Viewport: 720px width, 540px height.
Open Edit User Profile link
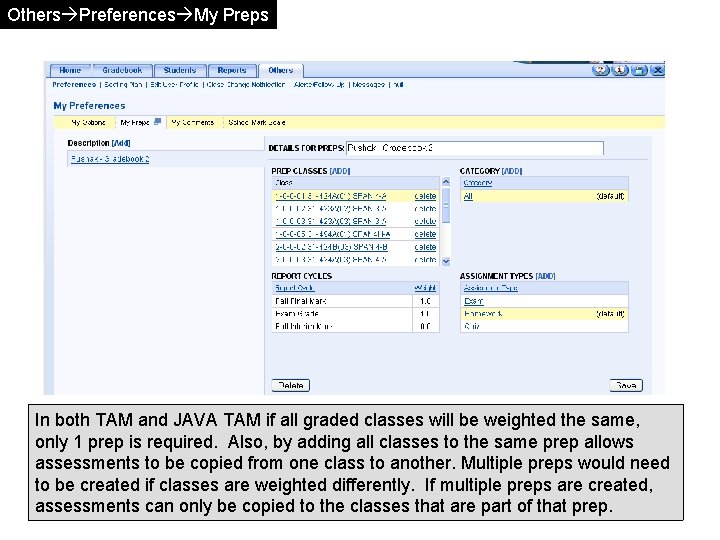tap(174, 84)
